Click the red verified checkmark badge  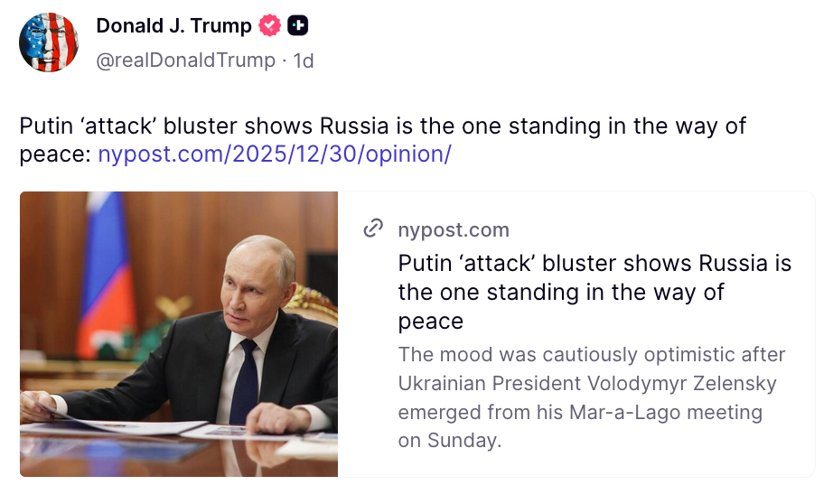(x=270, y=26)
